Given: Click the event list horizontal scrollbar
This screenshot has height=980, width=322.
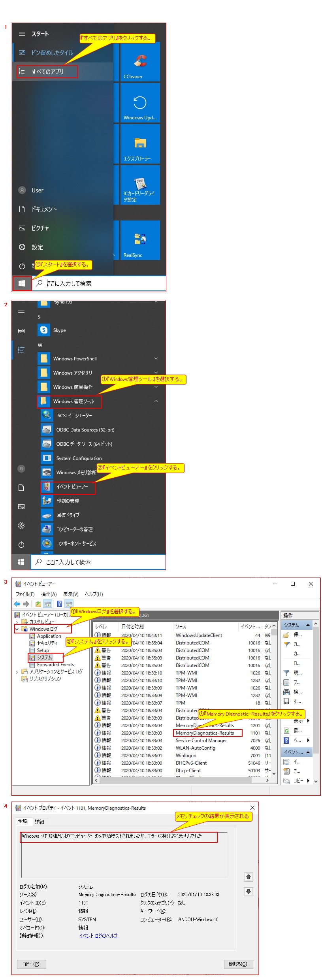Looking at the screenshot, I should click(181, 780).
